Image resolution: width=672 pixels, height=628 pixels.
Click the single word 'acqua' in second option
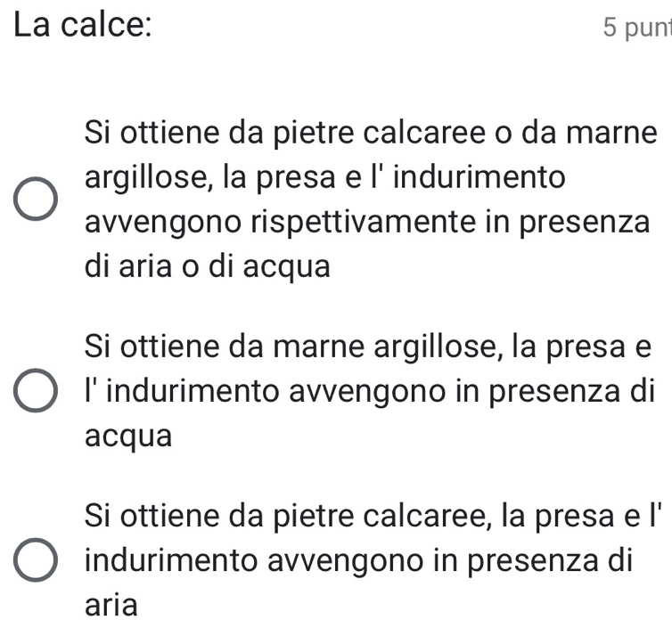(128, 436)
